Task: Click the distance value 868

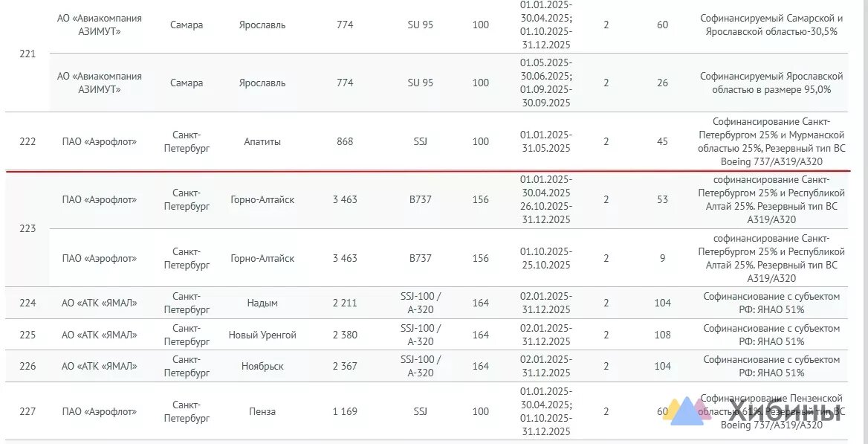Action: point(345,141)
